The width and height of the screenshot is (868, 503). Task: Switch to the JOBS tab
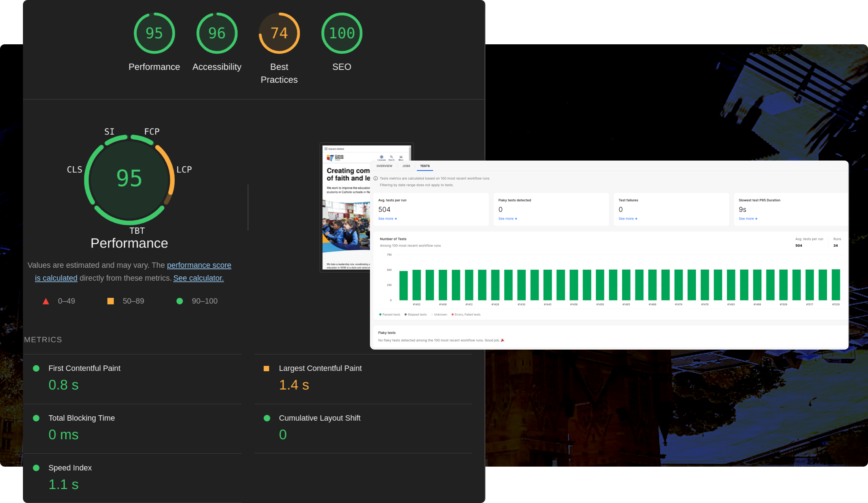click(x=406, y=166)
